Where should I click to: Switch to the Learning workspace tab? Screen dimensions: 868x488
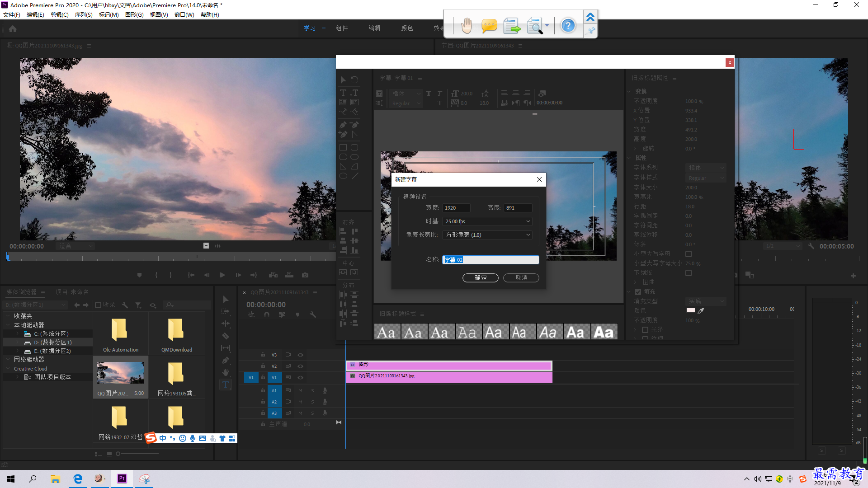[x=310, y=28]
